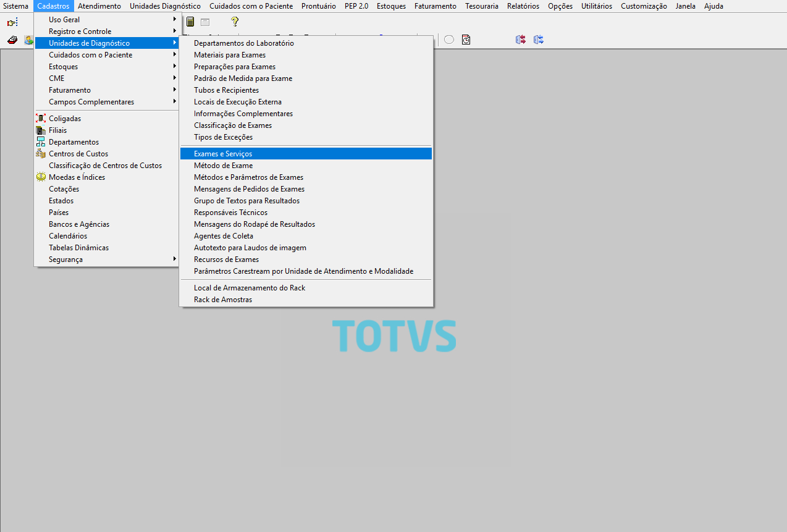Expand Cuidados com o Paciente submenu entry
The height and width of the screenshot is (532, 787).
(x=107, y=55)
